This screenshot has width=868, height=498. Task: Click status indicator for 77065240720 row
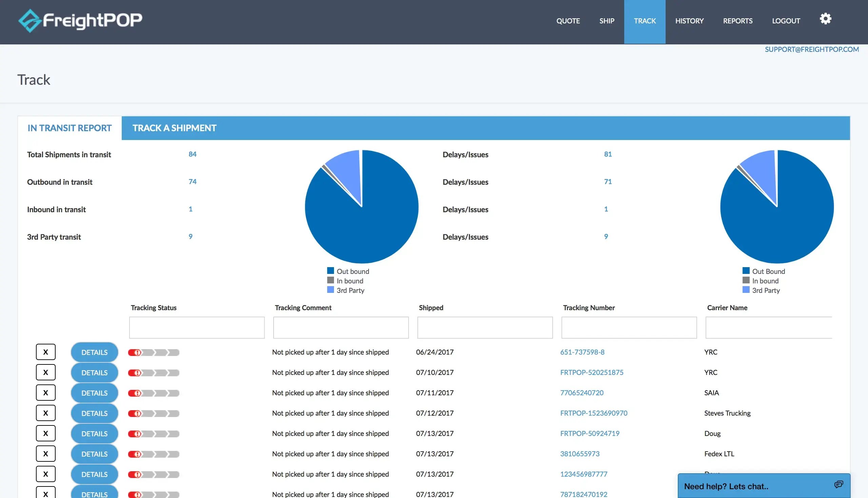tap(154, 393)
